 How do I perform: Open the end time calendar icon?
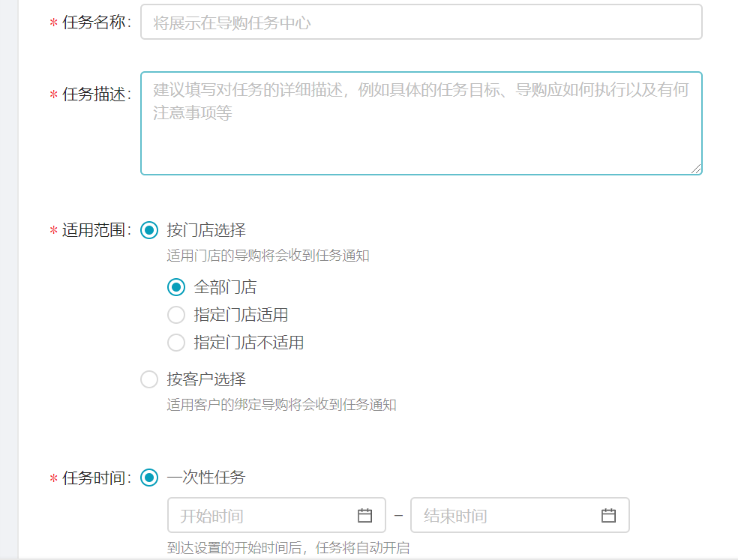coord(609,515)
